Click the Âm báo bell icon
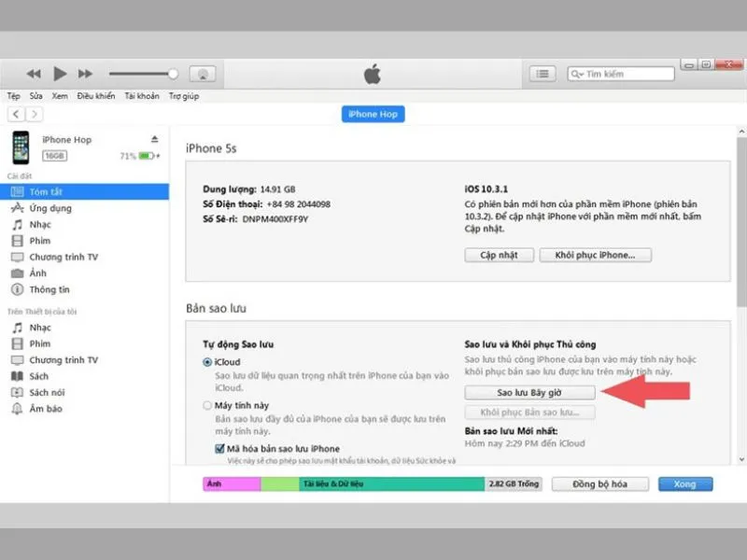This screenshot has height=560, width=747. tap(17, 409)
